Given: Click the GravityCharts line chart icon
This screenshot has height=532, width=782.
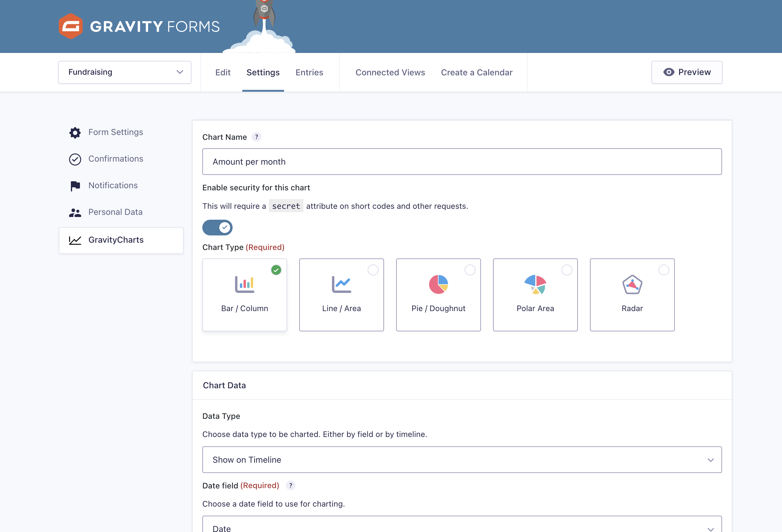Looking at the screenshot, I should pyautogui.click(x=75, y=240).
